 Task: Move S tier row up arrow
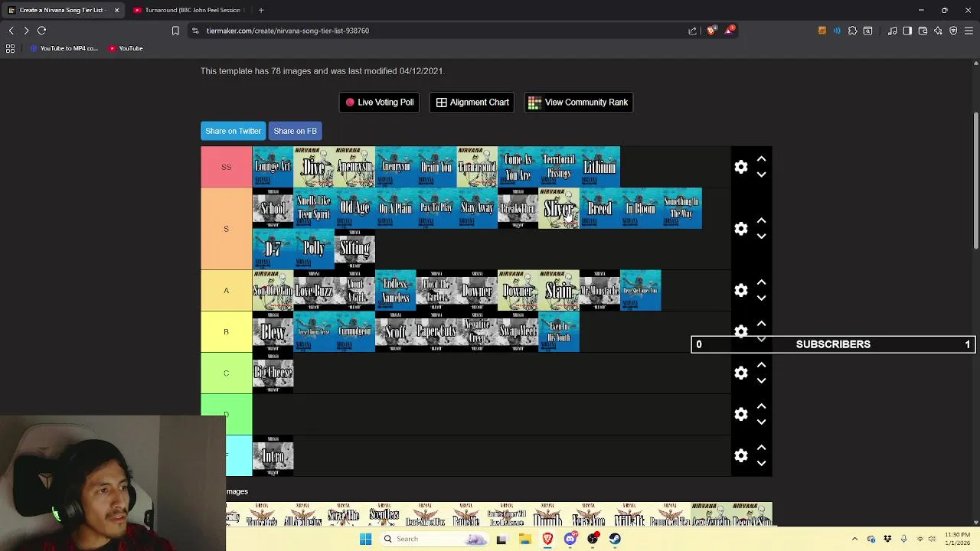point(761,221)
